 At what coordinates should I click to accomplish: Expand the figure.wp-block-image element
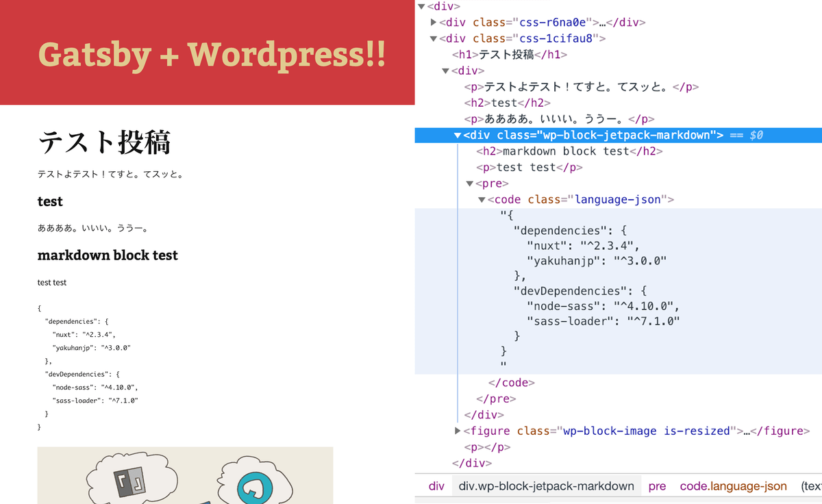pos(457,431)
